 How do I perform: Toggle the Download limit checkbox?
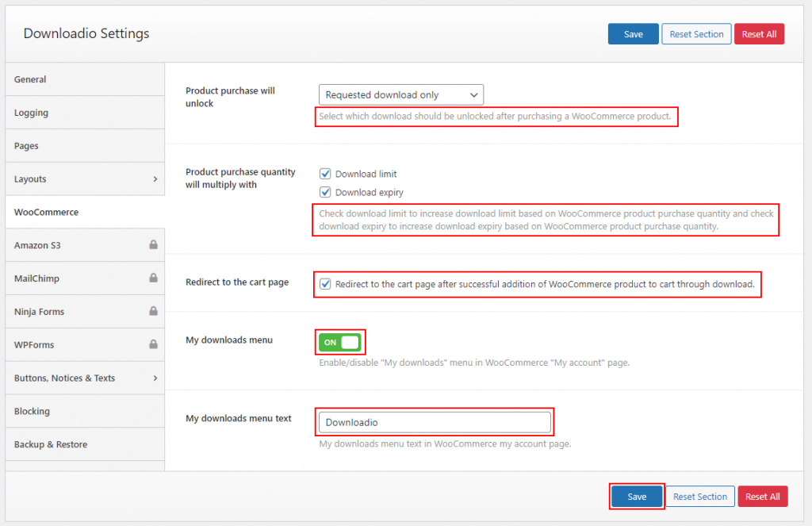tap(325, 174)
